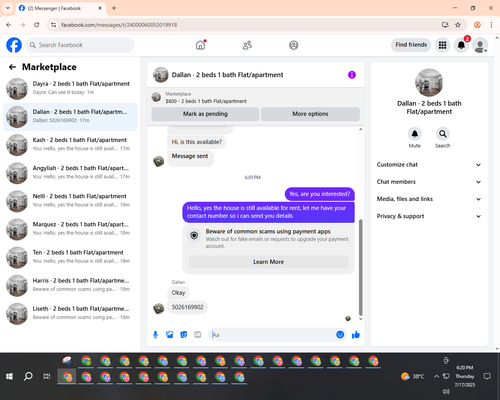Click the install app icon in address bar
This screenshot has height=400, width=500.
(x=445, y=25)
